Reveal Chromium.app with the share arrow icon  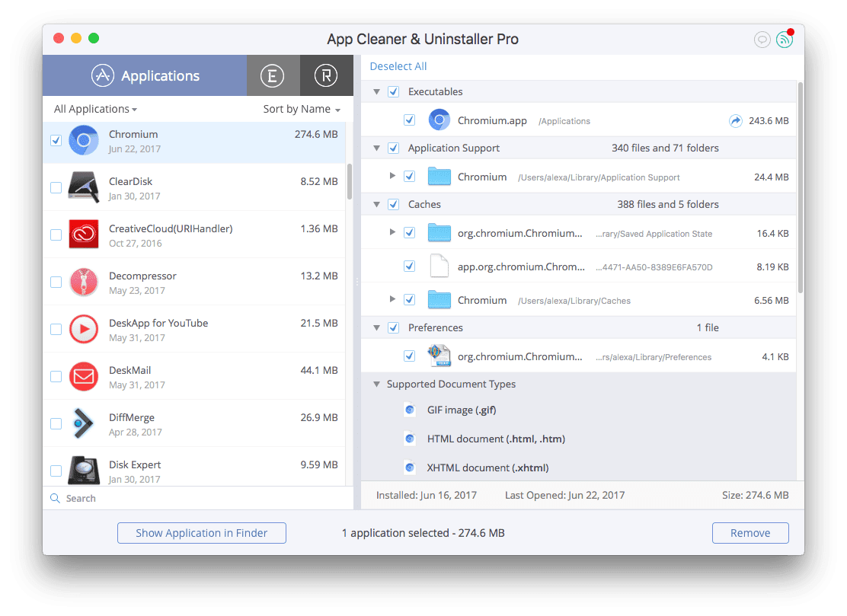[x=735, y=121]
